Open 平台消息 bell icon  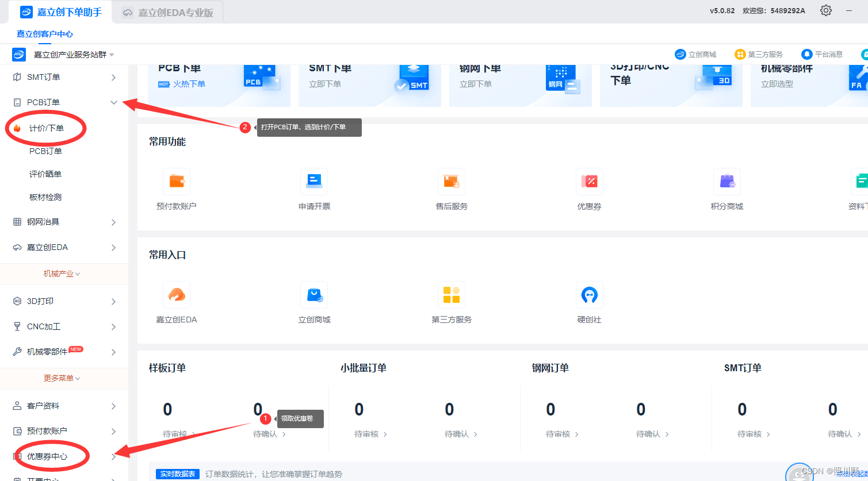click(807, 54)
